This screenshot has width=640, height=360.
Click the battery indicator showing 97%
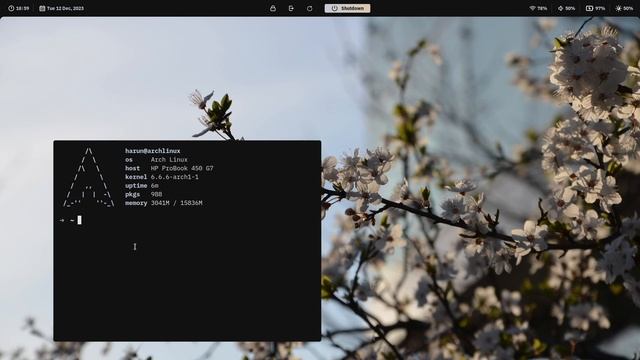(x=596, y=8)
